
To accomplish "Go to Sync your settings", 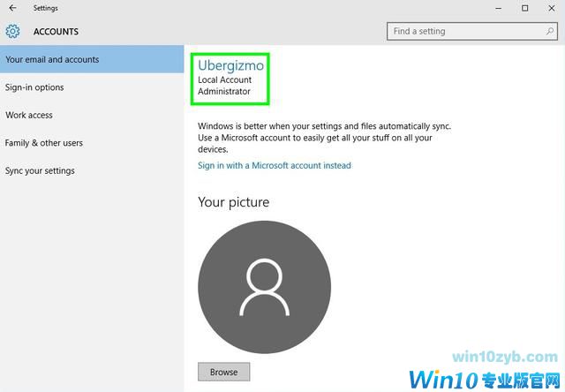I will [92, 170].
